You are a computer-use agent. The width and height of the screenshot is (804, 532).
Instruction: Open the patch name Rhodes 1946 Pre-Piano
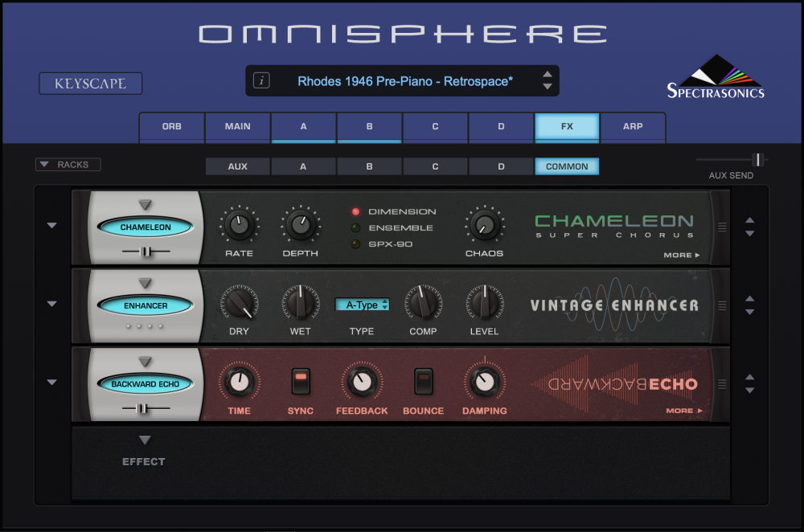point(405,81)
